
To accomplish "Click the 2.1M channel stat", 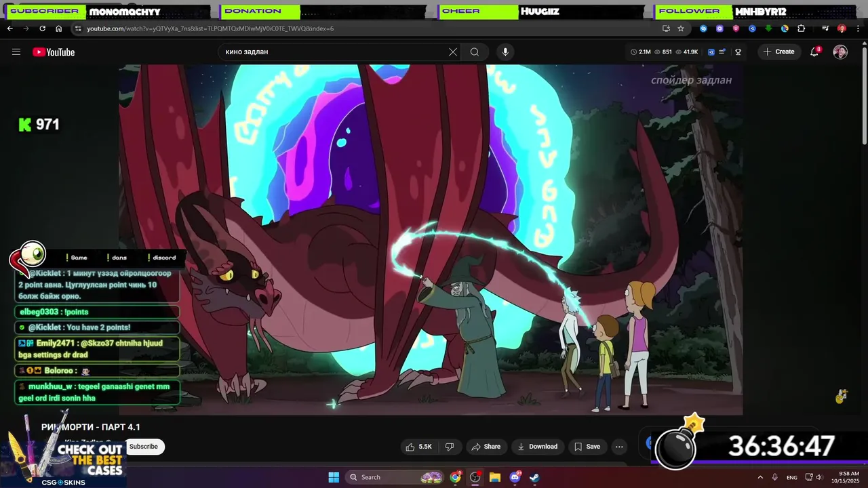I will point(641,52).
